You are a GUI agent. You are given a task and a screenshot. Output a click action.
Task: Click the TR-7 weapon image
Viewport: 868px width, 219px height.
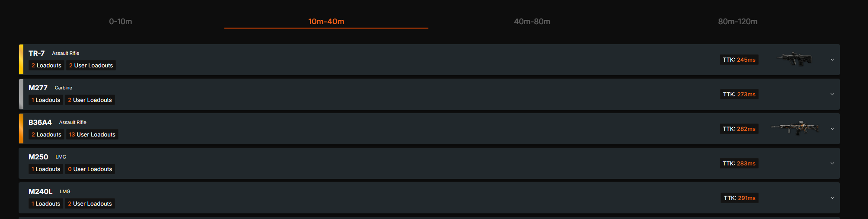click(x=795, y=59)
